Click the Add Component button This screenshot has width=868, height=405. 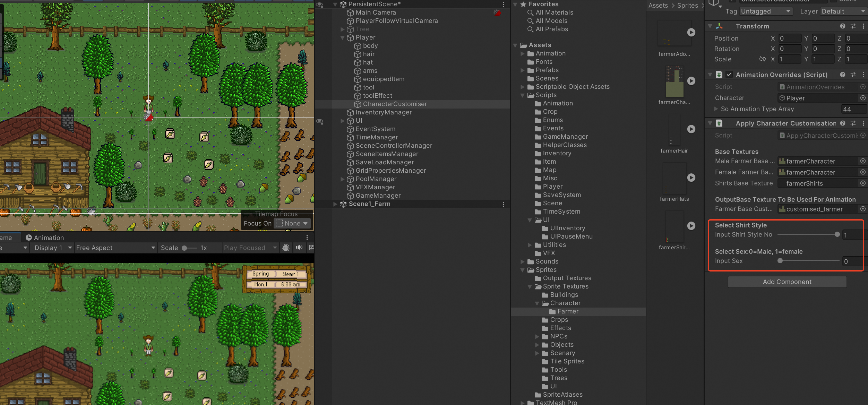[787, 282]
